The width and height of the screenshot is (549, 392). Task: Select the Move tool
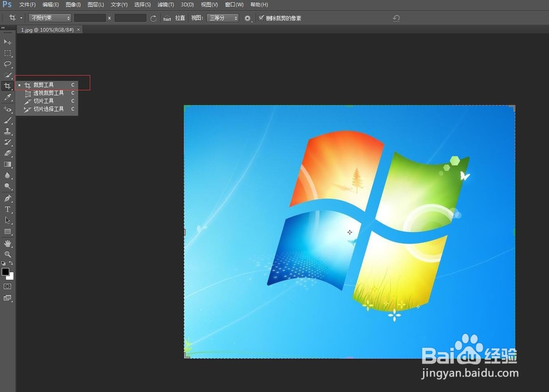(x=7, y=42)
